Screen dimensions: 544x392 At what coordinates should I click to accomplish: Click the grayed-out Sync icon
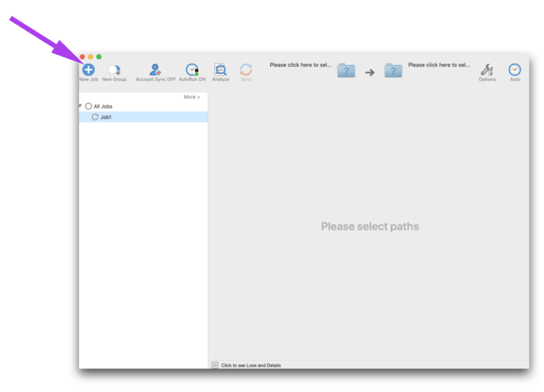tap(246, 70)
